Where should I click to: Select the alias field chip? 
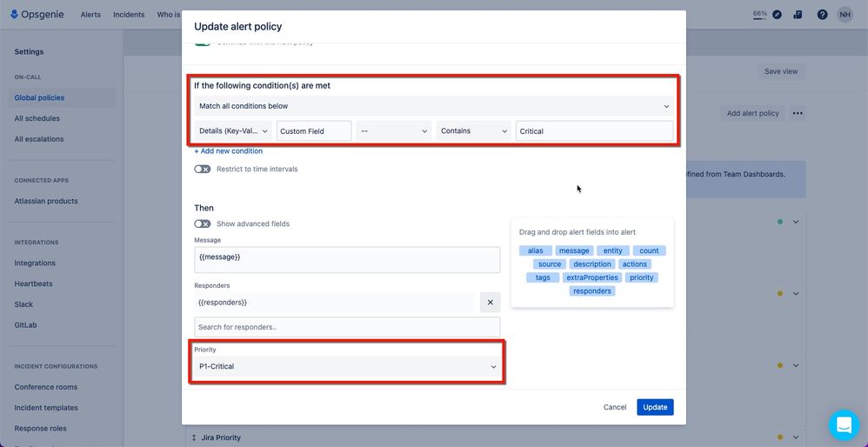(x=535, y=250)
